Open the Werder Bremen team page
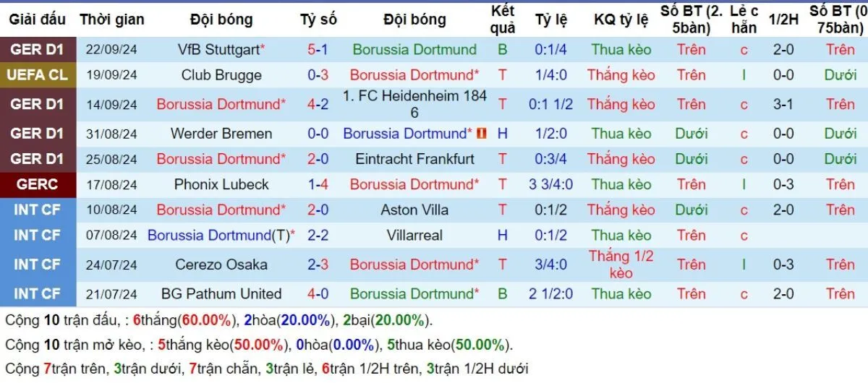The height and width of the screenshot is (383, 868). tap(221, 134)
